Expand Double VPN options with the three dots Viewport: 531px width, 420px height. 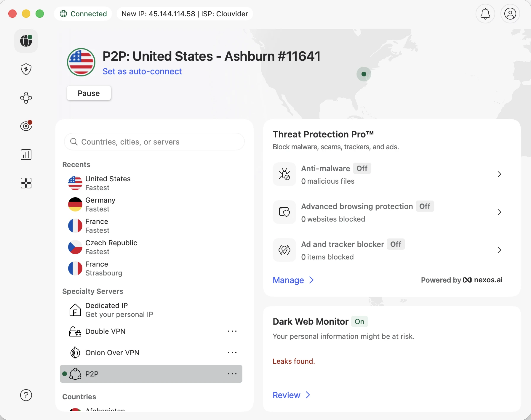(232, 331)
